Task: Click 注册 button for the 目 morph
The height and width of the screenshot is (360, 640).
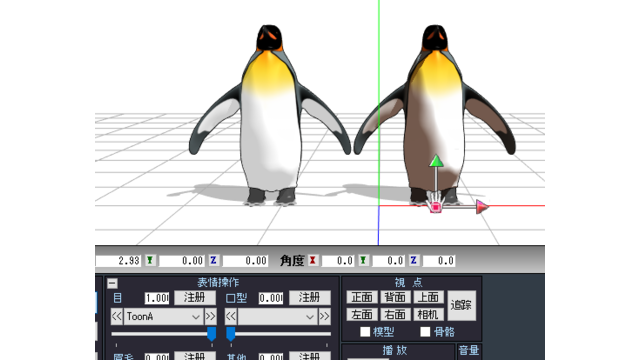Action: click(195, 298)
